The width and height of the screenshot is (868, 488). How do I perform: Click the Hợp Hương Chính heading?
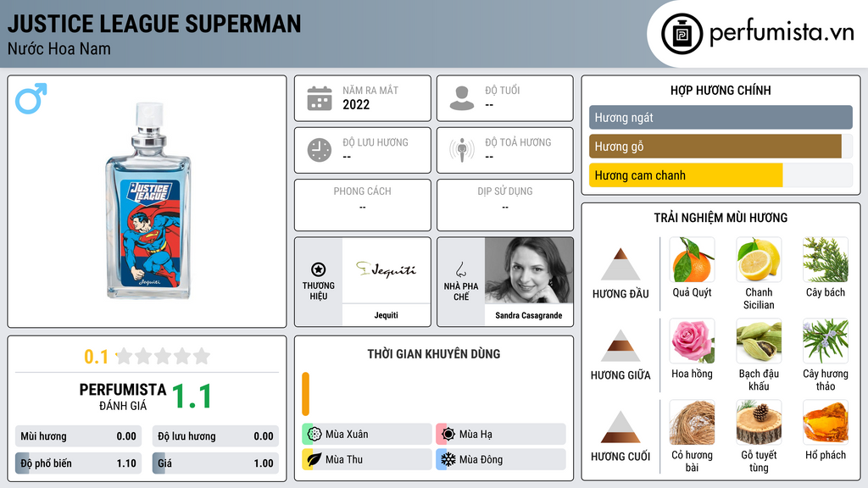[721, 90]
